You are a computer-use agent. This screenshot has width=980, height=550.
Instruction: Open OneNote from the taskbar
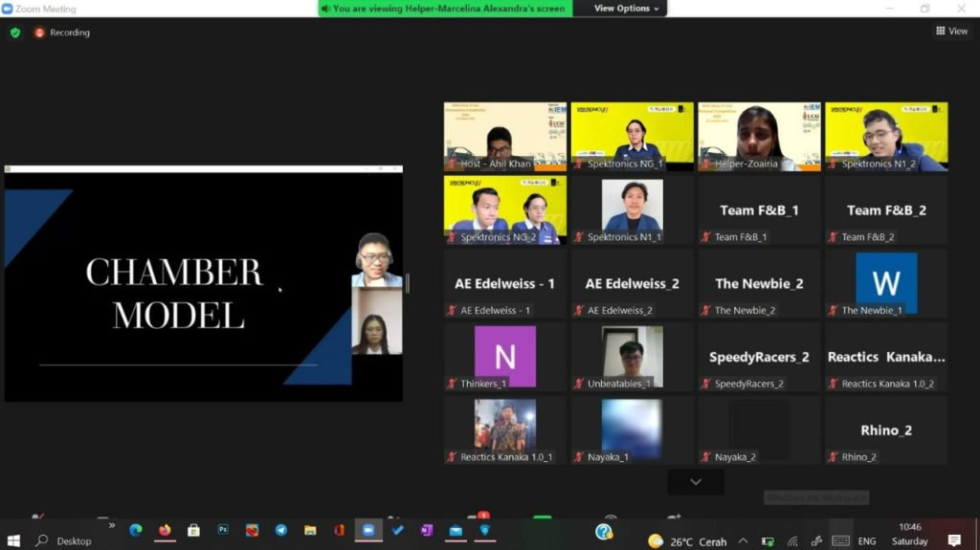(426, 530)
